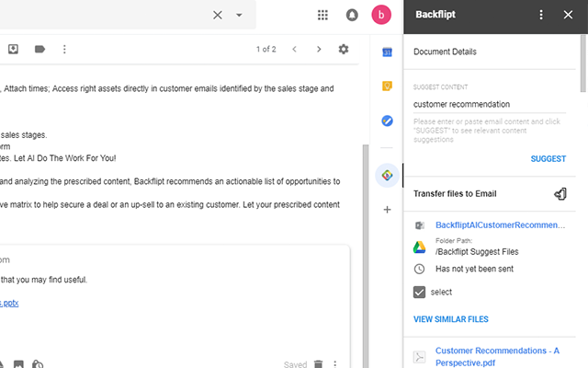Click the 'Document Details' heading

445,52
